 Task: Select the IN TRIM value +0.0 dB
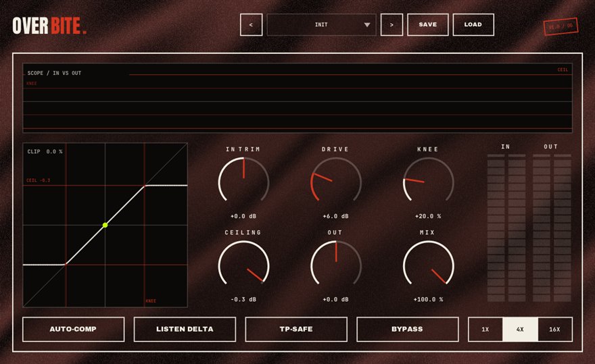(x=243, y=216)
